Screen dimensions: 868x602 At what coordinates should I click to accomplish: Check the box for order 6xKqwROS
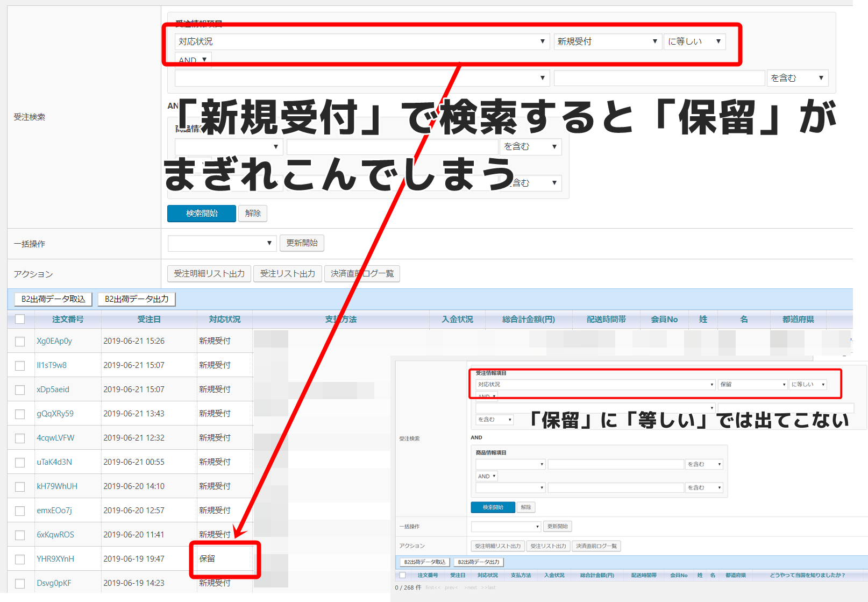point(20,535)
